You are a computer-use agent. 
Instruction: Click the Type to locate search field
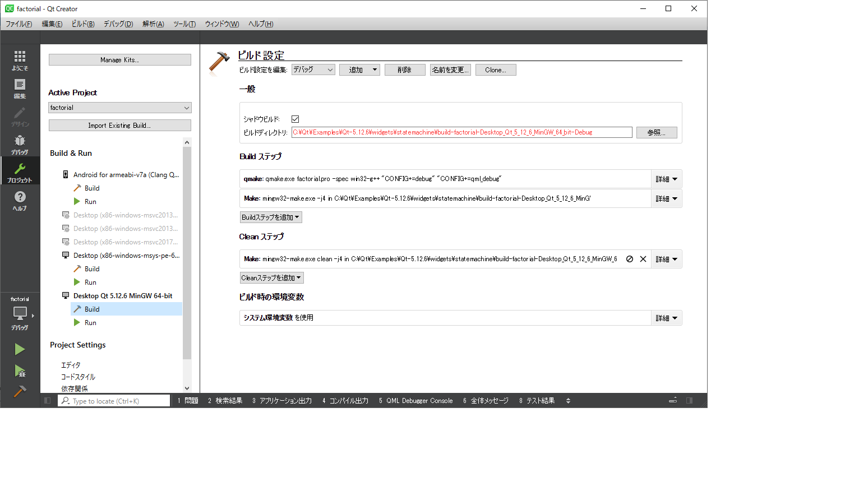(114, 401)
